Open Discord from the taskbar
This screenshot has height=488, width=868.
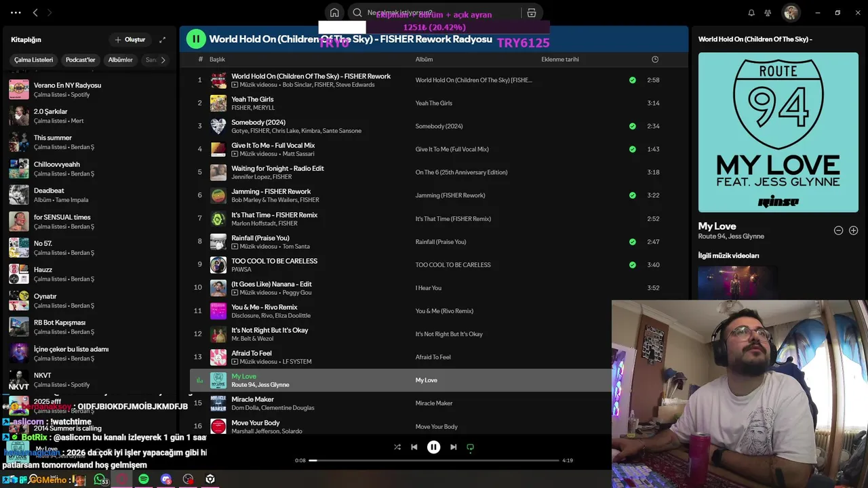166,479
